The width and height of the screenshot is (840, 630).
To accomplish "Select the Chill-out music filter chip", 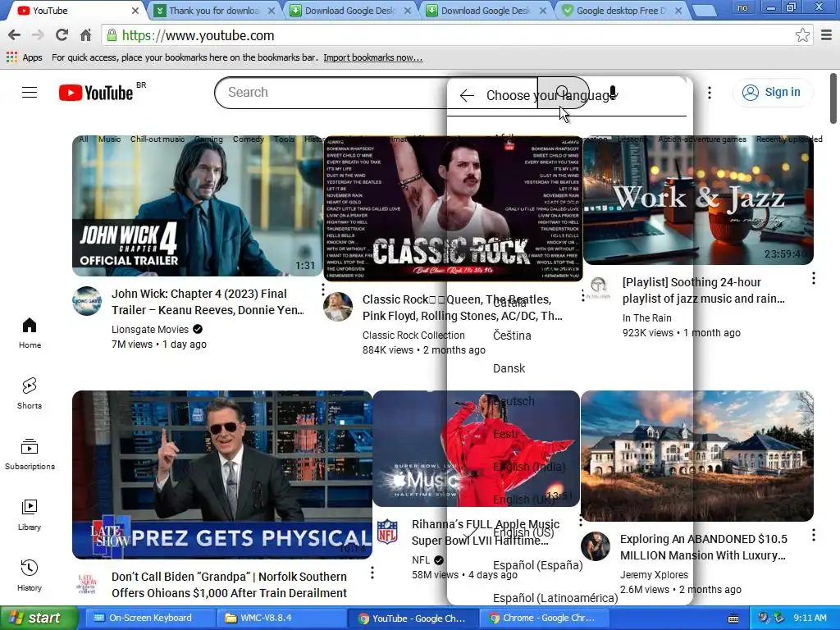I will point(157,139).
